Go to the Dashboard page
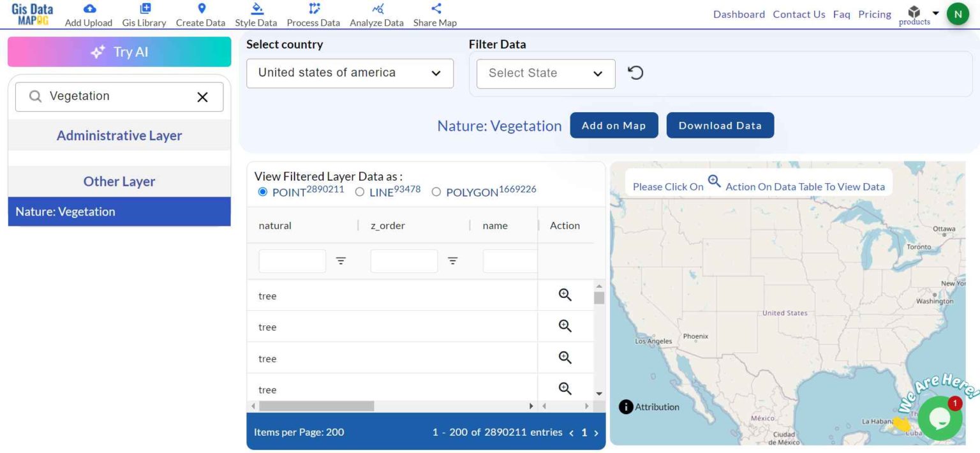The height and width of the screenshot is (453, 980). 738,14
